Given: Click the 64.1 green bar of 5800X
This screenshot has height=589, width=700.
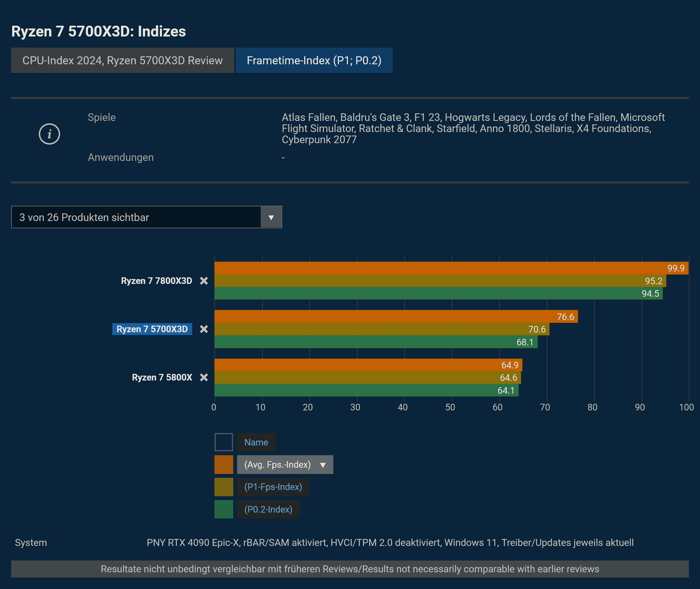Looking at the screenshot, I should point(367,390).
